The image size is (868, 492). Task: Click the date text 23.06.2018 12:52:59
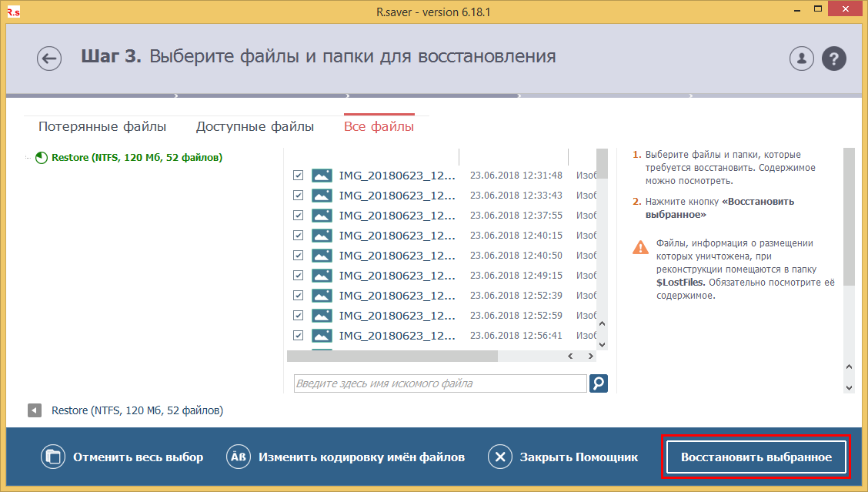(x=516, y=315)
